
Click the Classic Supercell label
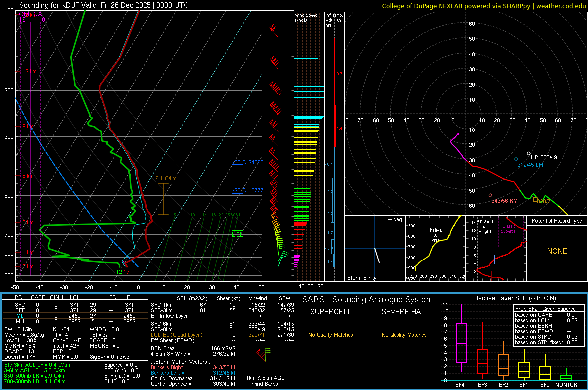click(509, 229)
